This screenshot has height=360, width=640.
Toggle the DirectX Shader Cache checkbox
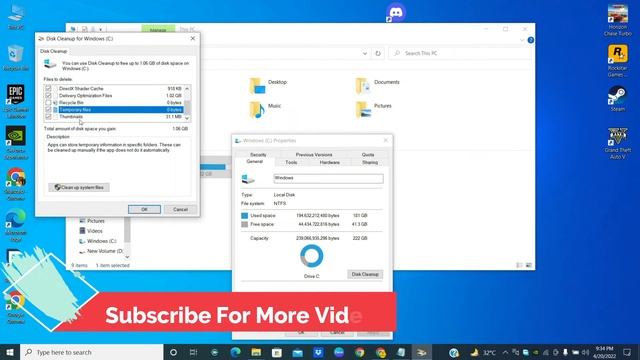[x=48, y=89]
